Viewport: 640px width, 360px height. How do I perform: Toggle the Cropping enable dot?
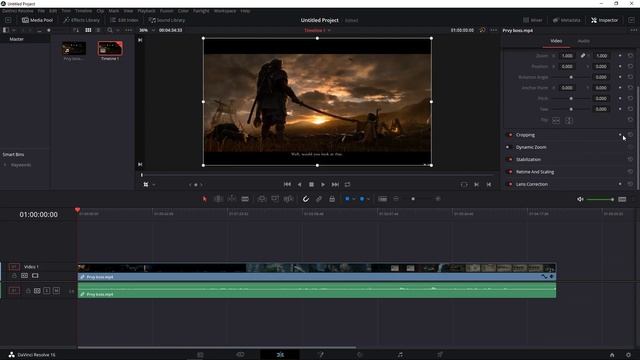[510, 135]
